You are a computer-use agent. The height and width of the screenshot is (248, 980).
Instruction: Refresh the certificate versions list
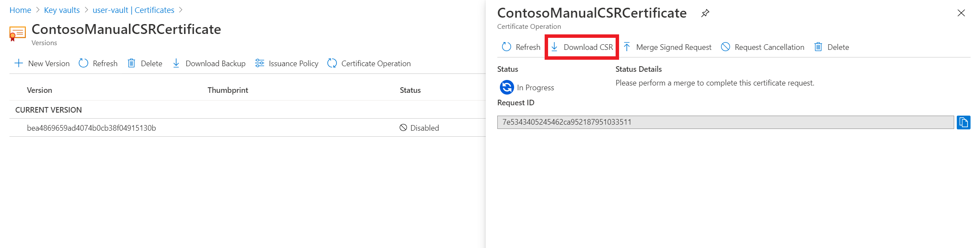click(98, 64)
